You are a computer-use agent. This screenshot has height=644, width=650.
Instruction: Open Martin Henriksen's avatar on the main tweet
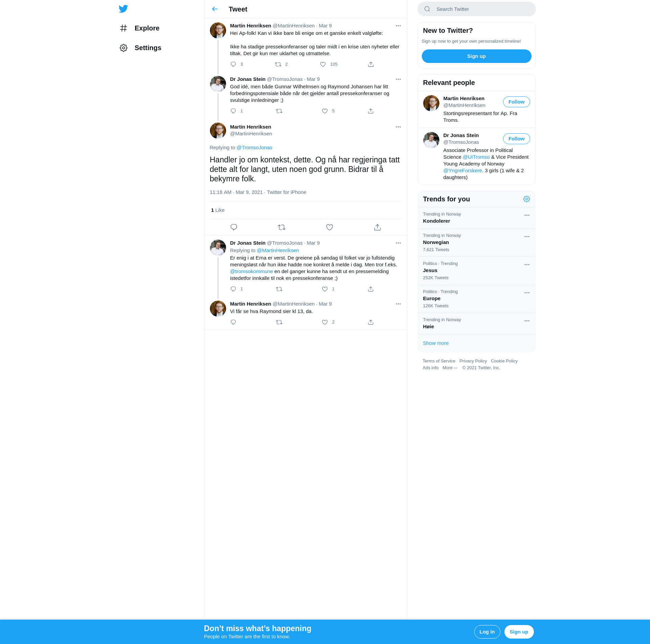point(218,131)
